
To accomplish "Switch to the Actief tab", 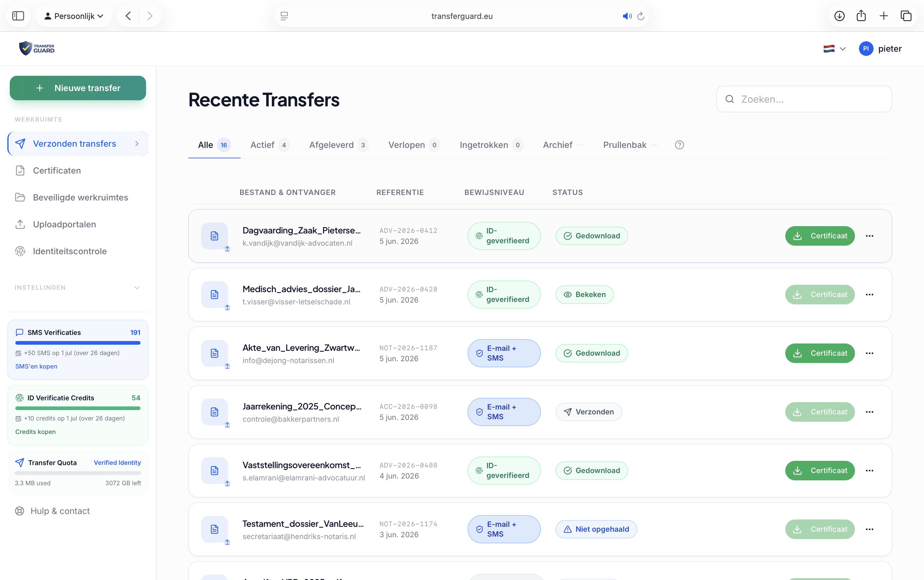I will tap(269, 145).
